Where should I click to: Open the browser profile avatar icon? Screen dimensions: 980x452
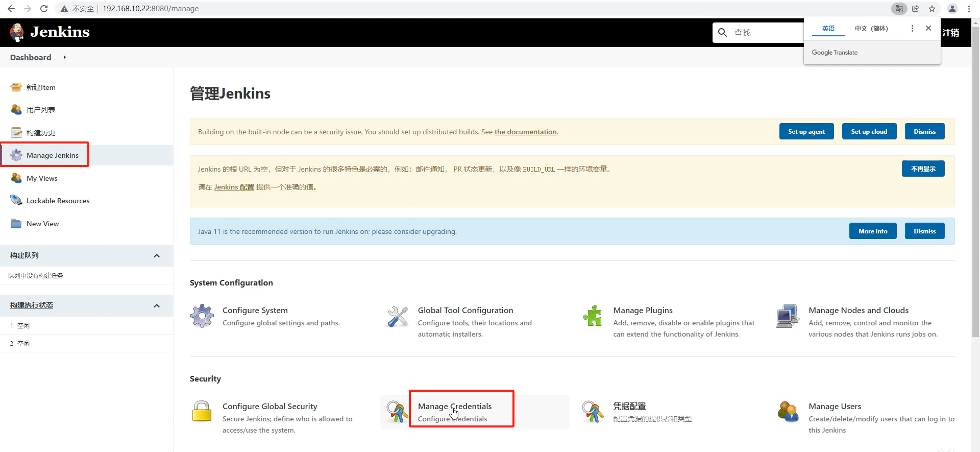(x=952, y=9)
